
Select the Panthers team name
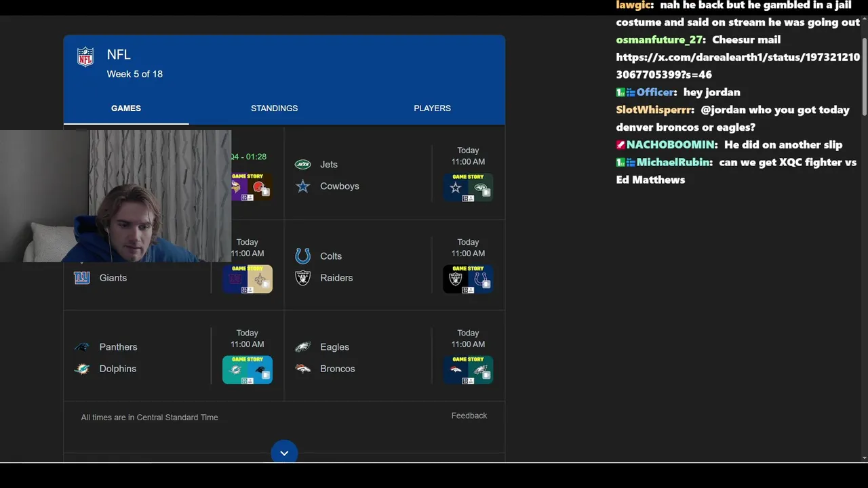(118, 346)
